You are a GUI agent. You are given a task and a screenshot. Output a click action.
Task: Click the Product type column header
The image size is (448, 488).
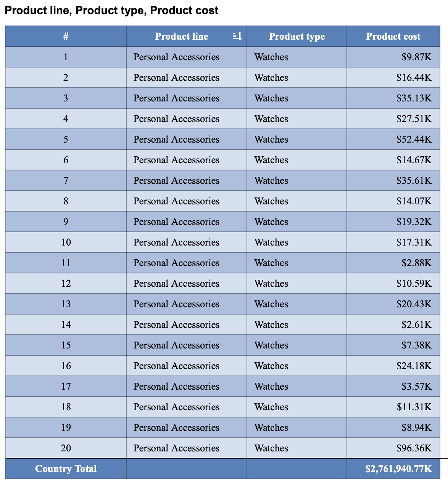(x=297, y=37)
